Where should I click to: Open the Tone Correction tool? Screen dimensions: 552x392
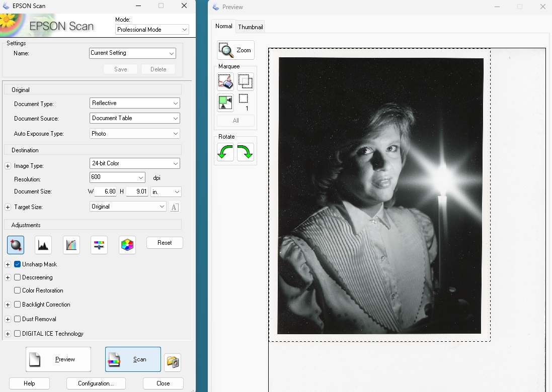click(x=71, y=245)
